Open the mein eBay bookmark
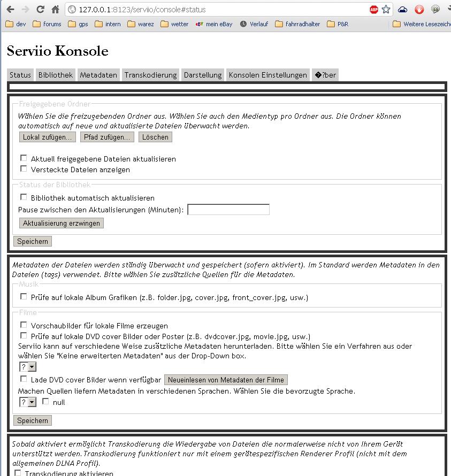The width and height of the screenshot is (451, 476). (214, 24)
